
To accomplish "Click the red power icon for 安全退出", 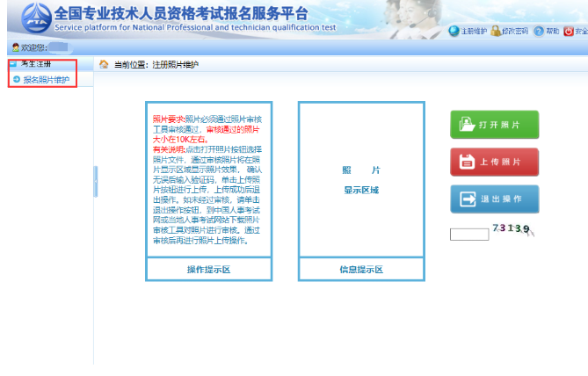I will 569,31.
